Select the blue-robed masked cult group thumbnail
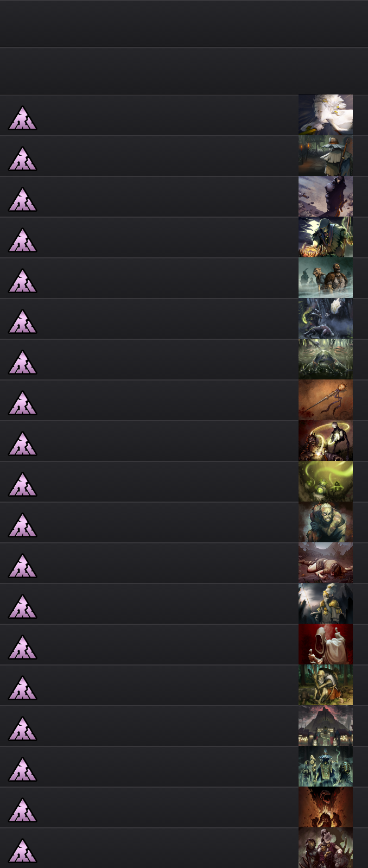The image size is (368, 868). point(326,766)
